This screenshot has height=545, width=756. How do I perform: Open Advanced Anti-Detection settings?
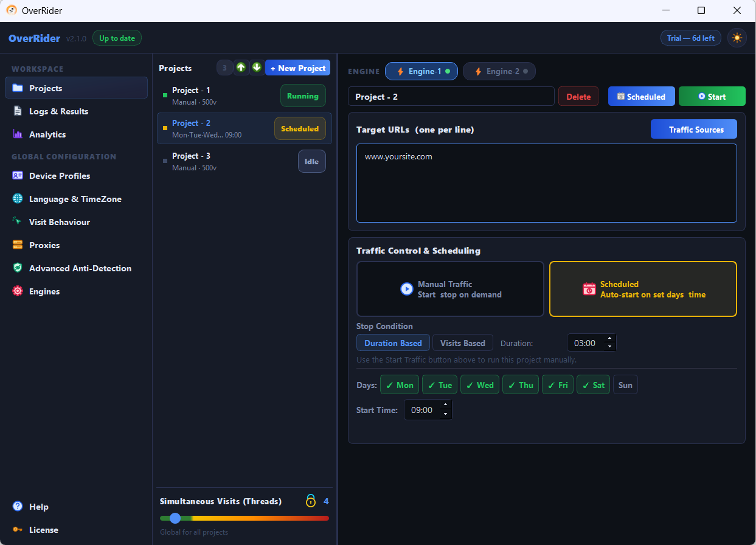(x=76, y=268)
